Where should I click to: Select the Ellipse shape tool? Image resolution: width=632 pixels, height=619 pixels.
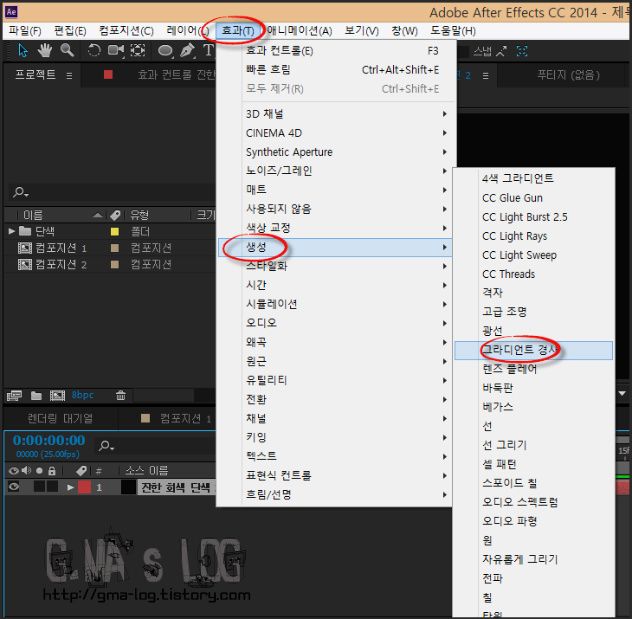click(x=165, y=51)
